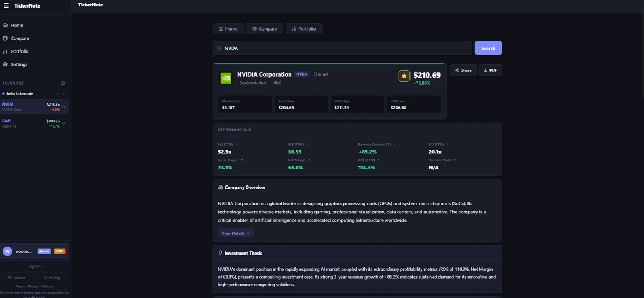644x298 pixels.
Task: Remove the hello tickernote folder
Action: click(64, 93)
